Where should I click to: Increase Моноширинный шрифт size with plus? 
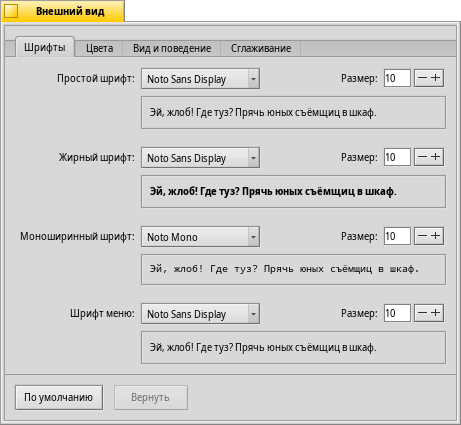click(436, 236)
